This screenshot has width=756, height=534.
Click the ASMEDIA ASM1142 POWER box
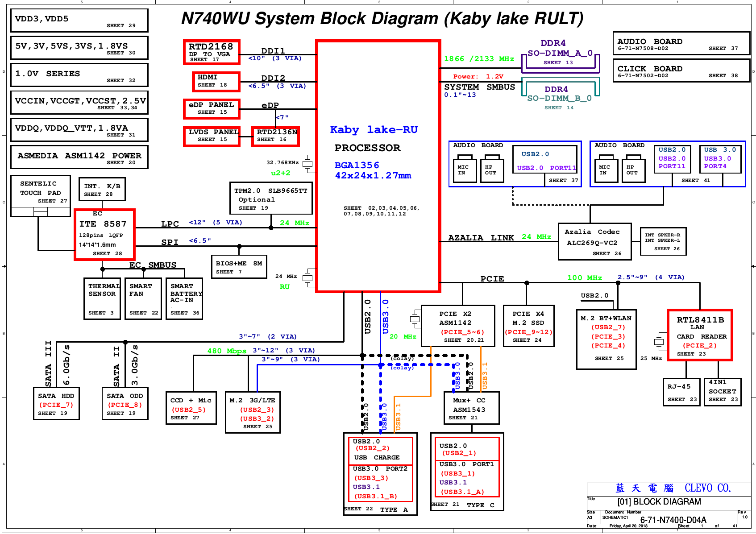[79, 157]
